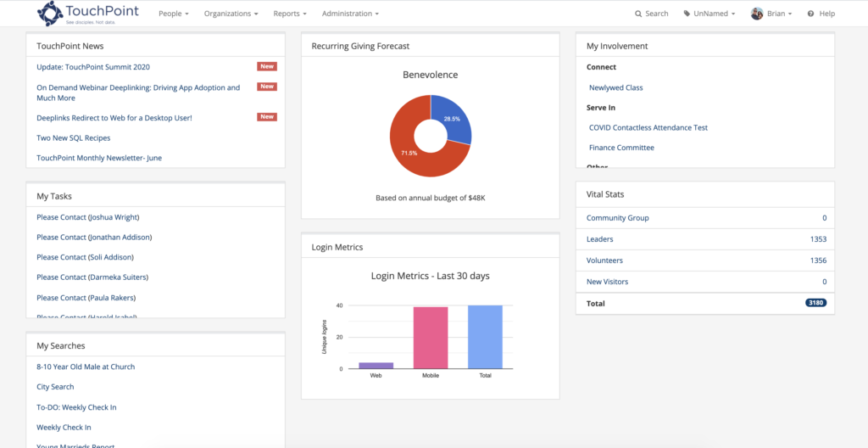Click the pink Mobile bar in Login Metrics
Image resolution: width=868 pixels, height=448 pixels.
[431, 338]
